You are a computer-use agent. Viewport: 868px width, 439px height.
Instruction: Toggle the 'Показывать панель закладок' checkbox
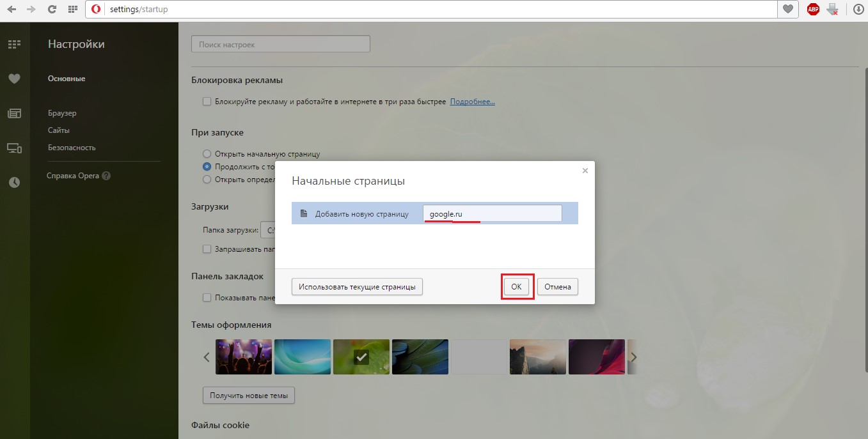pyautogui.click(x=207, y=298)
